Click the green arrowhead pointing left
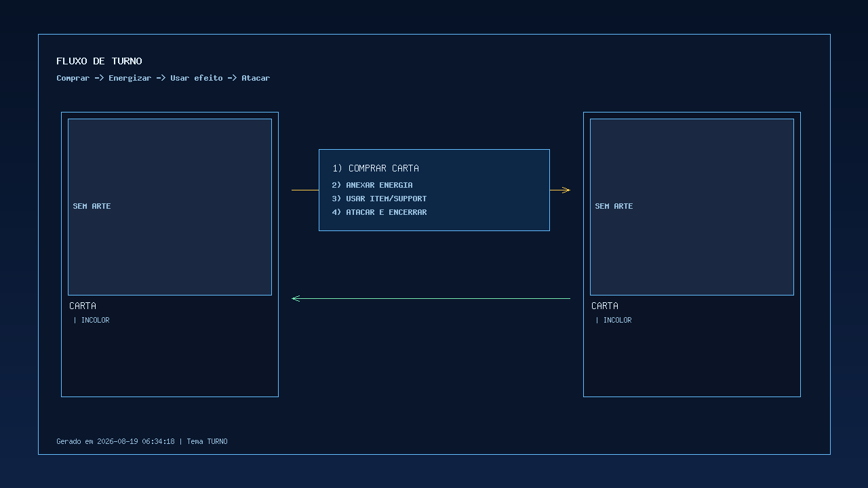The height and width of the screenshot is (488, 868). point(296,298)
